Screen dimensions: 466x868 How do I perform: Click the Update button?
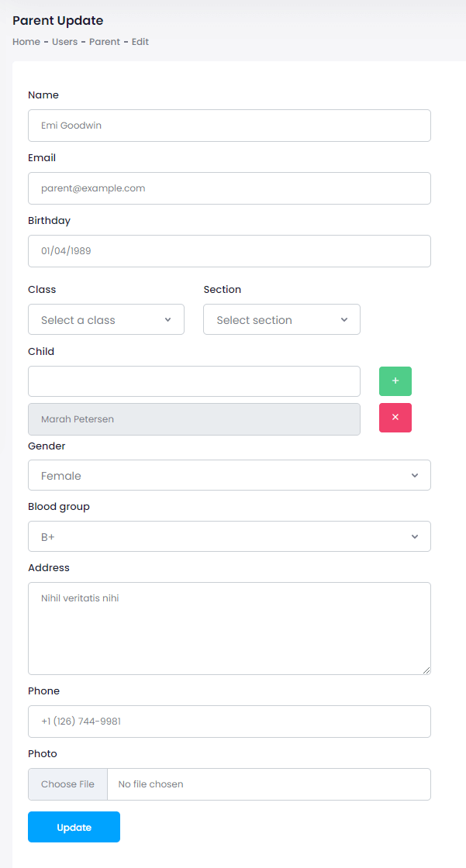(x=74, y=827)
